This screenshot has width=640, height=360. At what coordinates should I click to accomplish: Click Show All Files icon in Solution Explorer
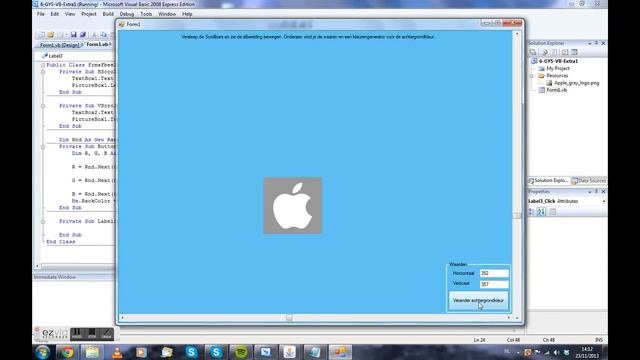pyautogui.click(x=544, y=52)
